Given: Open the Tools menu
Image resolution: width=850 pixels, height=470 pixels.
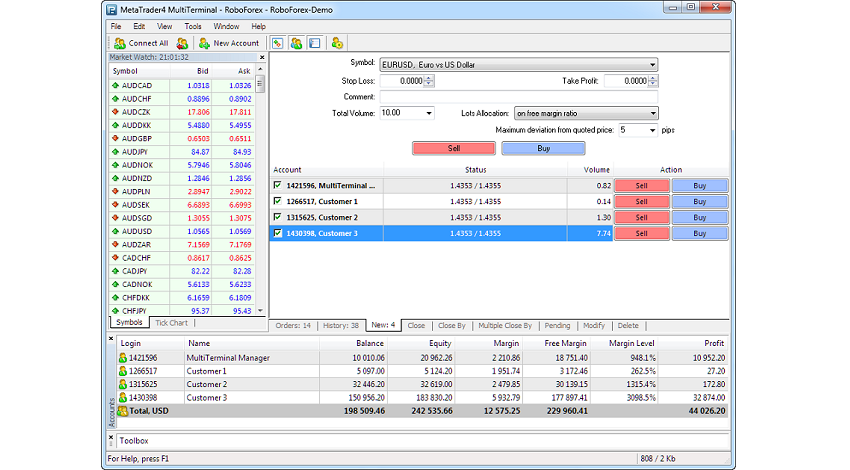Looking at the screenshot, I should coord(192,26).
